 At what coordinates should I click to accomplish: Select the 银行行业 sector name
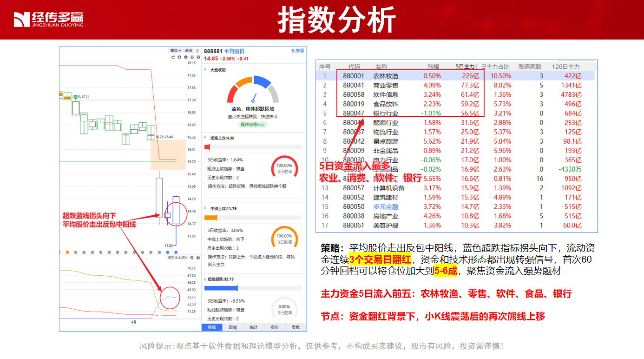coord(386,113)
